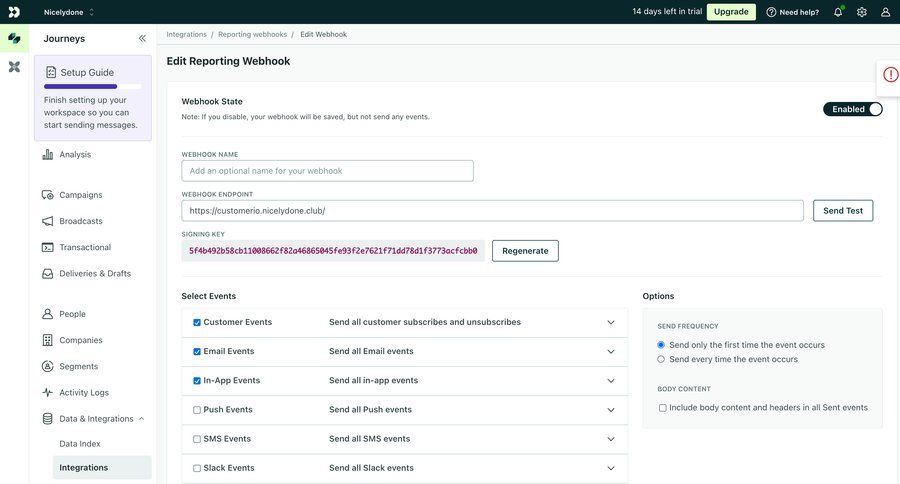Open the notifications bell icon

(x=838, y=12)
